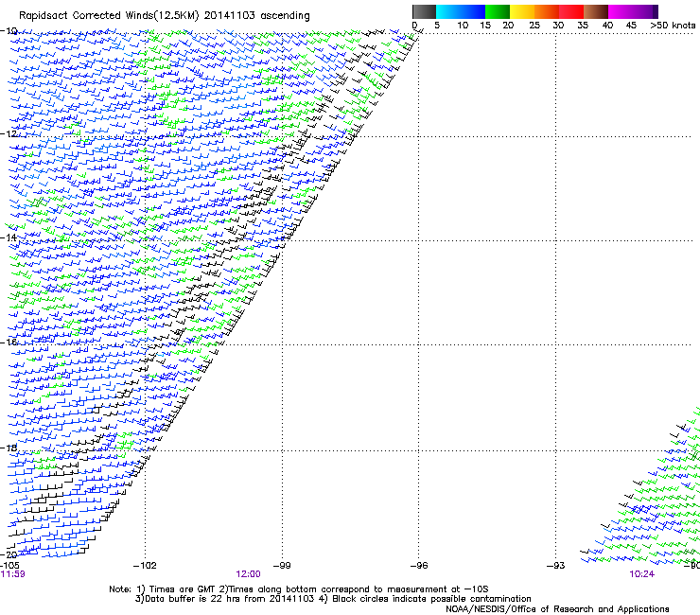Screen dimensions: 700x615
Task: Click the gray 0-5 knots color swatch
Action: (x=424, y=11)
